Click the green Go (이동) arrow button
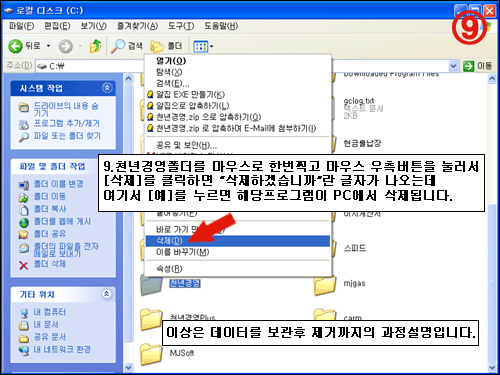 point(468,66)
